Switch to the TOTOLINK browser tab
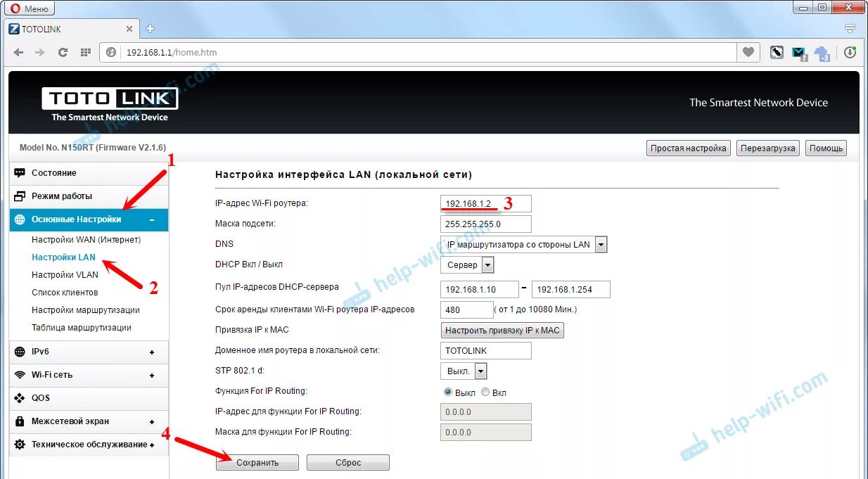Screen dimensions: 868x479 (x=70, y=29)
